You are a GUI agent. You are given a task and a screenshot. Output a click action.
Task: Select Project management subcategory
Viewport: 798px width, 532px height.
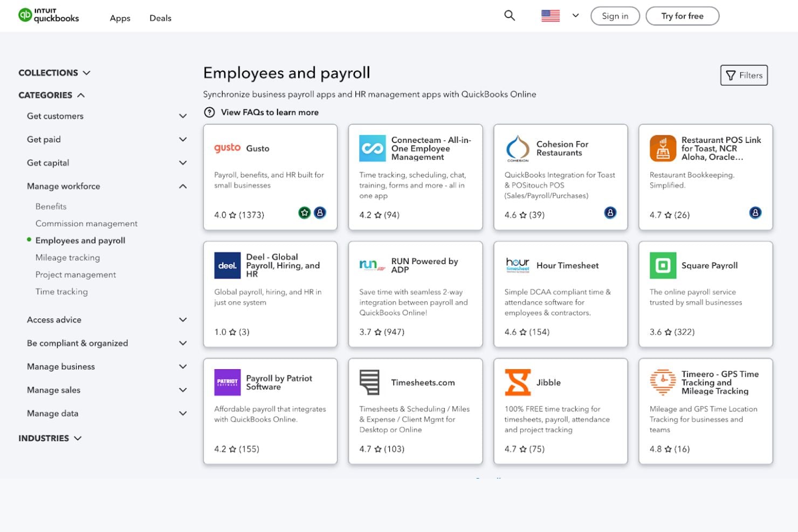pyautogui.click(x=75, y=274)
